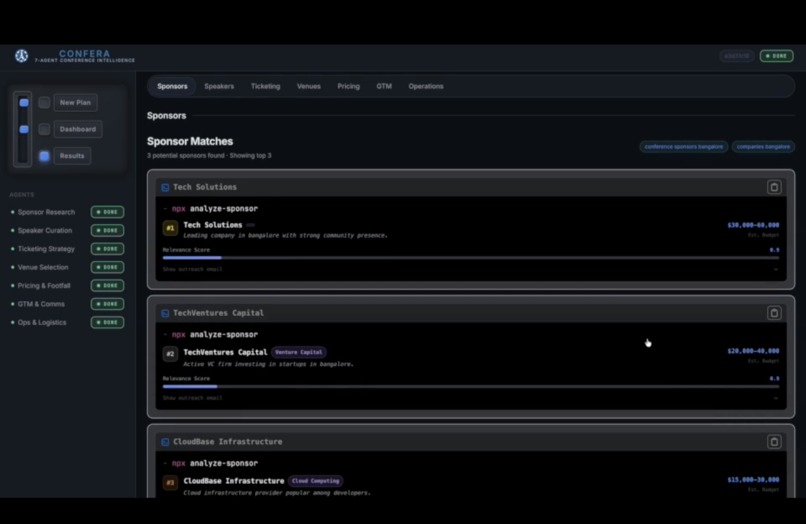Open the Dashboard button
The image size is (806, 524).
pos(78,129)
